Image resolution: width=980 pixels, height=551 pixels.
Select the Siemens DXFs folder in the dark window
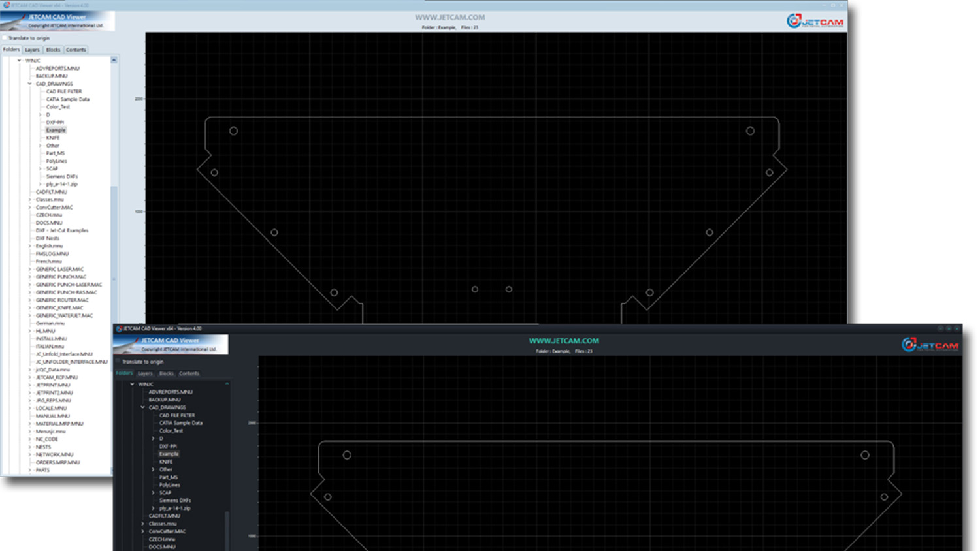click(174, 501)
